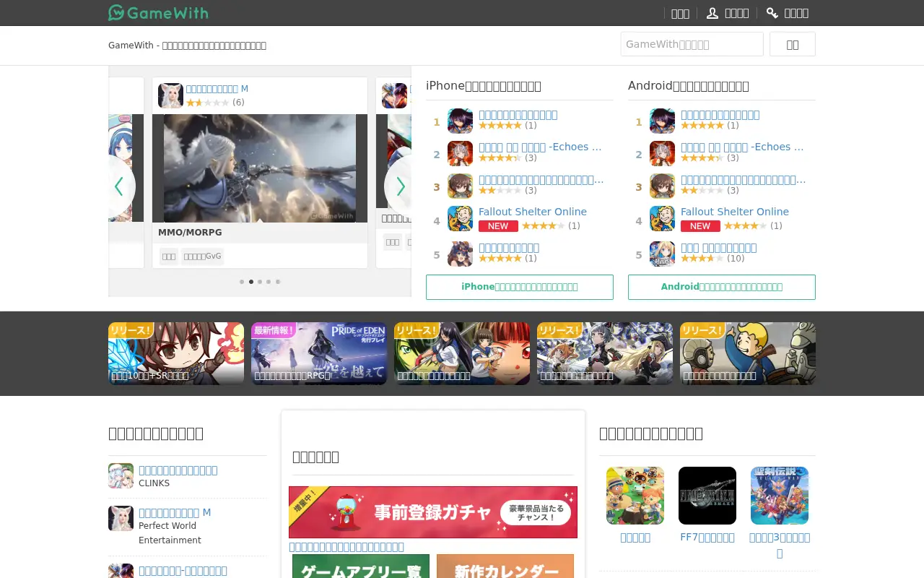Focus the GameWith search input field

[x=692, y=44]
